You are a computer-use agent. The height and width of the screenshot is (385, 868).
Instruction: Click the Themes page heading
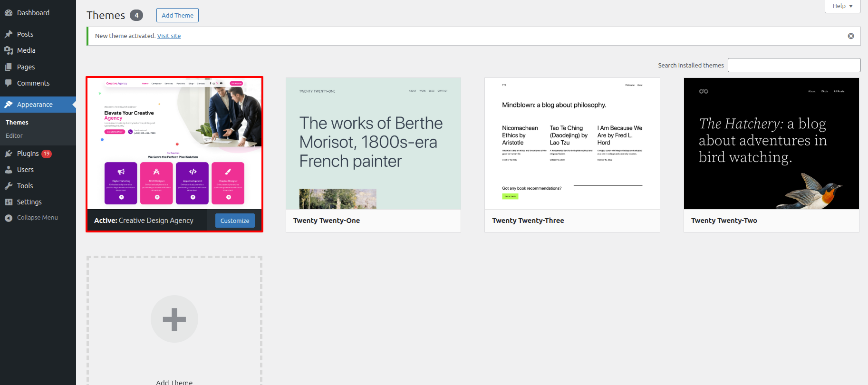(x=106, y=15)
